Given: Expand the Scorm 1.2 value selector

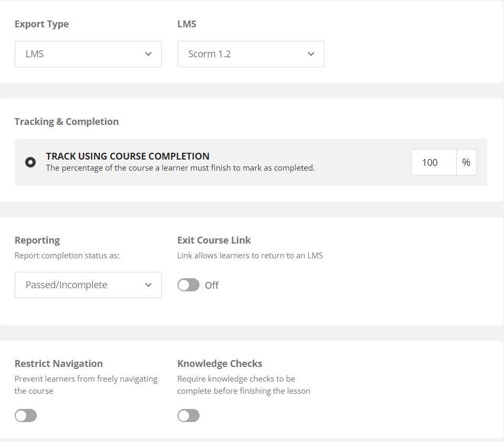Looking at the screenshot, I should [251, 54].
